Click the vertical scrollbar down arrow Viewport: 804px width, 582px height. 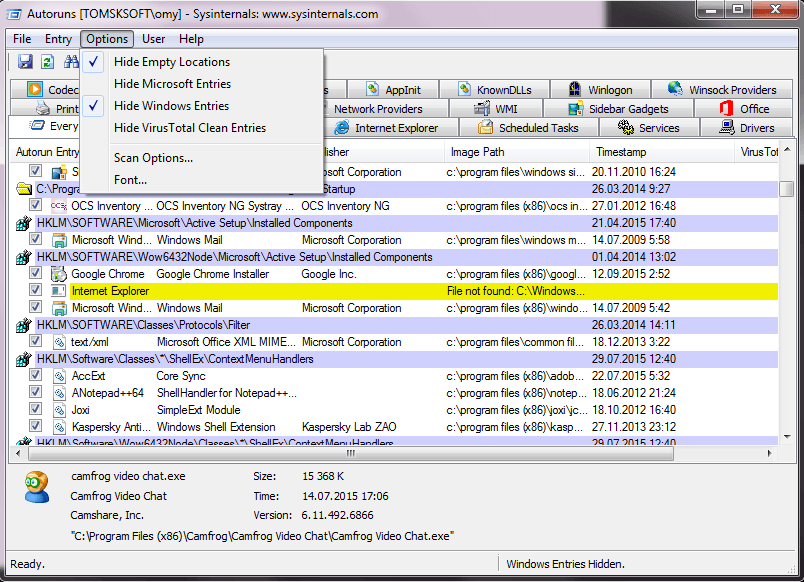pyautogui.click(x=787, y=437)
